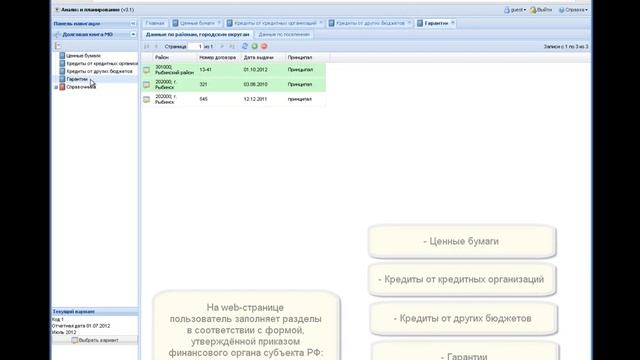Image resolution: width=640 pixels, height=360 pixels.
Task: Click the tree toolbar icon above Ценные бумаги
Action: [x=58, y=46]
